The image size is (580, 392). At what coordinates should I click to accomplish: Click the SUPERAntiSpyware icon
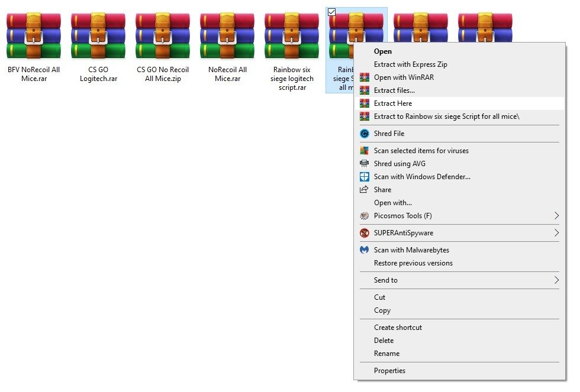365,233
